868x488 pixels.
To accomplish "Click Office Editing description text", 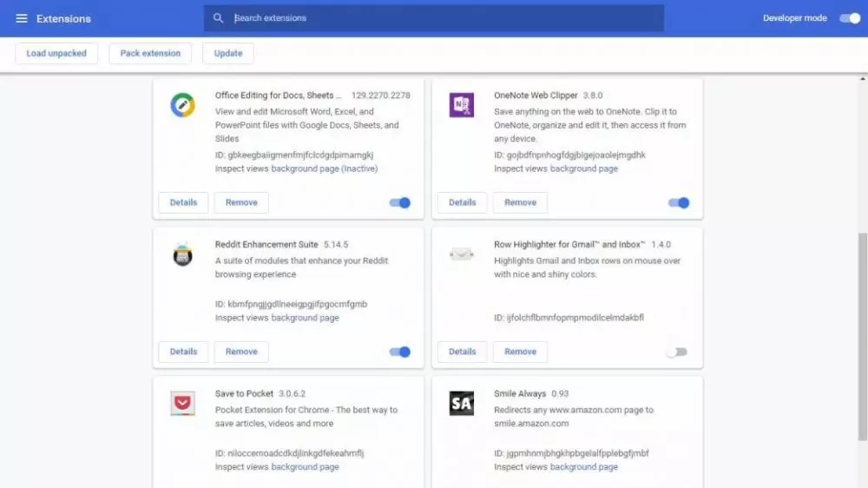I will pos(306,125).
